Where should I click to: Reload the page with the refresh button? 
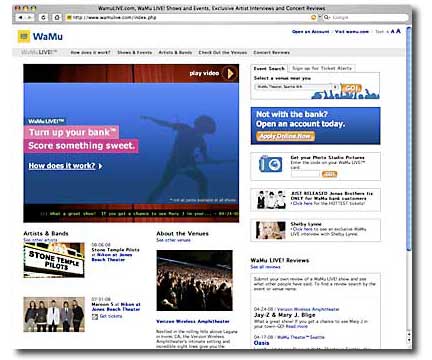43,17
